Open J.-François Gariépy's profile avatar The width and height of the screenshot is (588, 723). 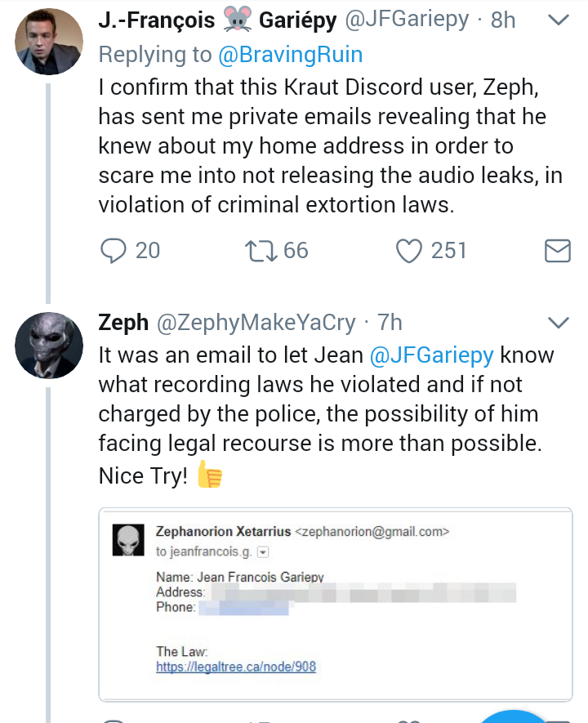click(49, 42)
